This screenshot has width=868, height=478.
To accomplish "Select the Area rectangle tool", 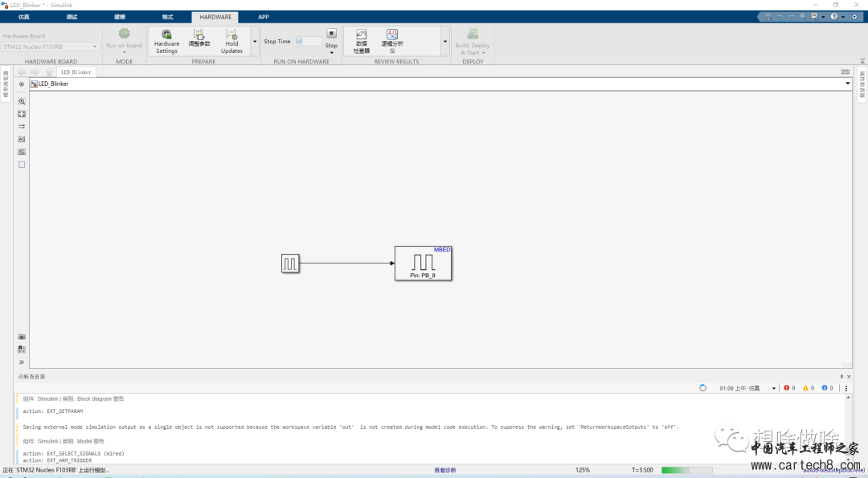I will pos(22,165).
